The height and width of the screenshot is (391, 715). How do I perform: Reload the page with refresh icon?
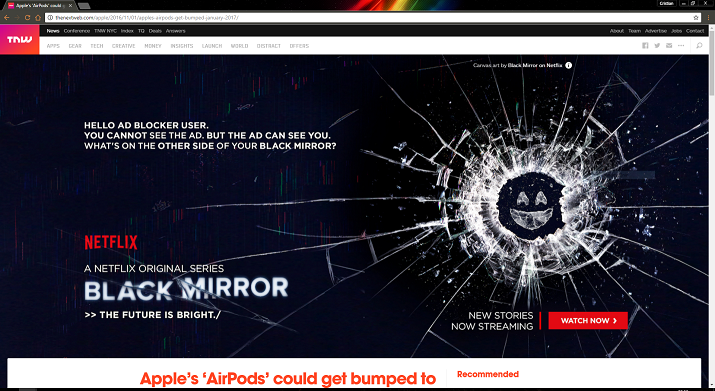pyautogui.click(x=27, y=18)
